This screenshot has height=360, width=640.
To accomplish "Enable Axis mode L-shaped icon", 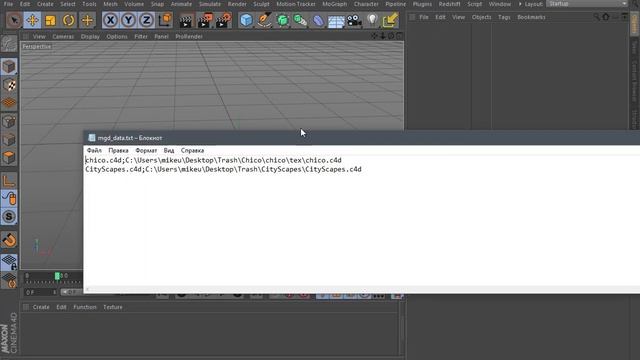I will pyautogui.click(x=9, y=180).
